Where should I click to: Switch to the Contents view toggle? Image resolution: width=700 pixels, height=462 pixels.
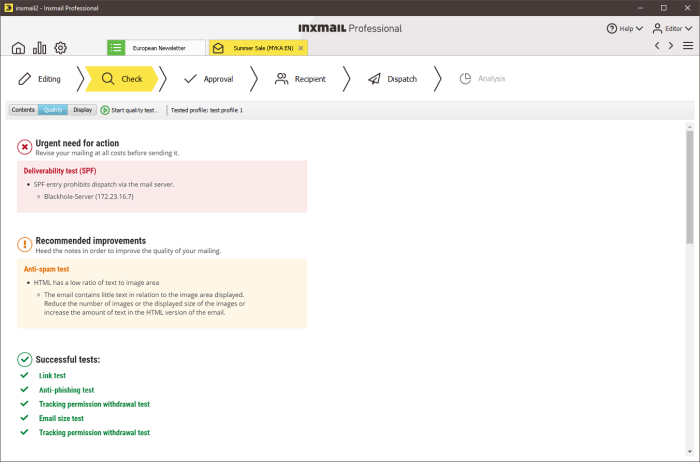23,110
